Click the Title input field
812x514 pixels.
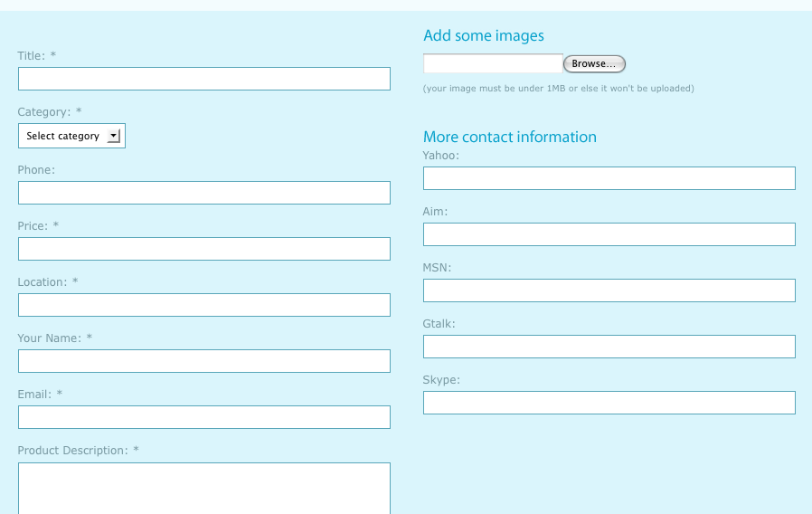pos(204,79)
